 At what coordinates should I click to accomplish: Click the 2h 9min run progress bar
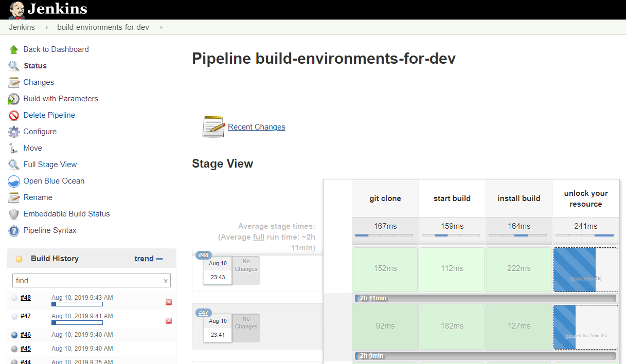pos(486,356)
